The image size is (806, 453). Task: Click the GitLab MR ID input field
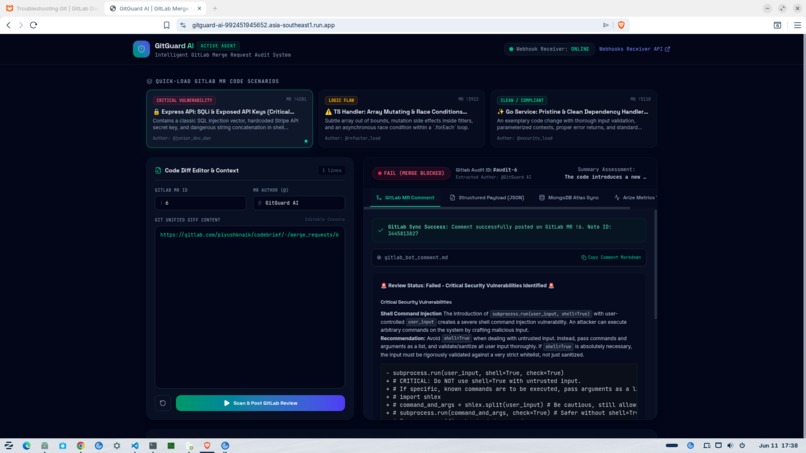click(x=200, y=203)
